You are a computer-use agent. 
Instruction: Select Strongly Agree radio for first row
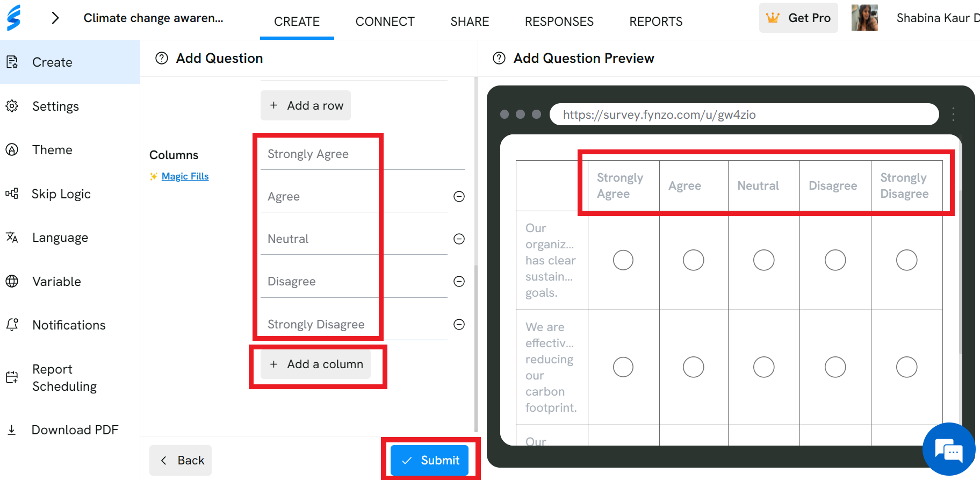pos(623,260)
